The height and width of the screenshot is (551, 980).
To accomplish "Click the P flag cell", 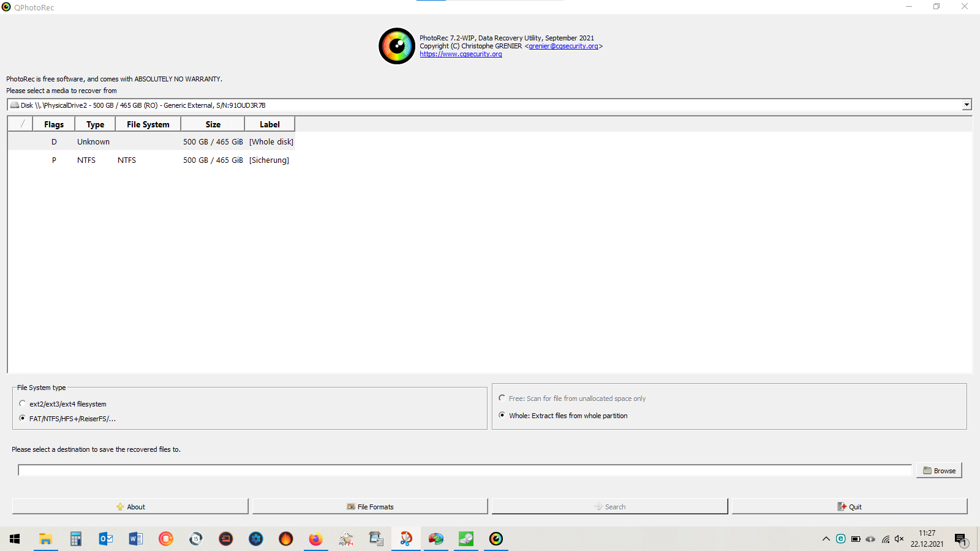I will pos(54,160).
